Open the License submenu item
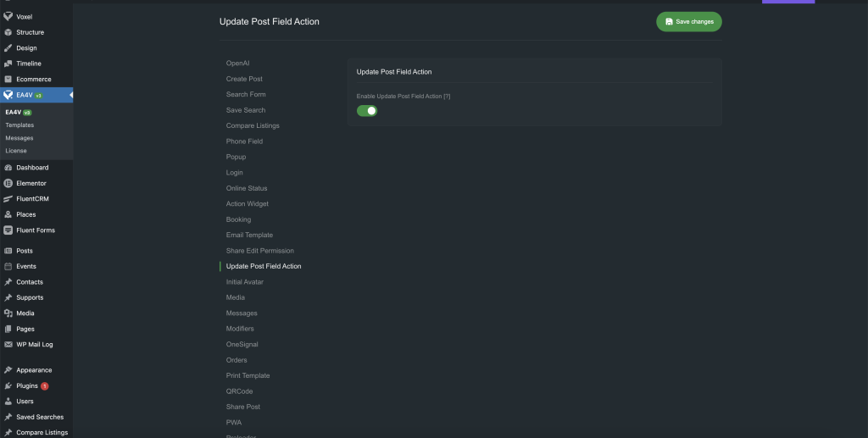Image resolution: width=868 pixels, height=438 pixels. pos(16,151)
